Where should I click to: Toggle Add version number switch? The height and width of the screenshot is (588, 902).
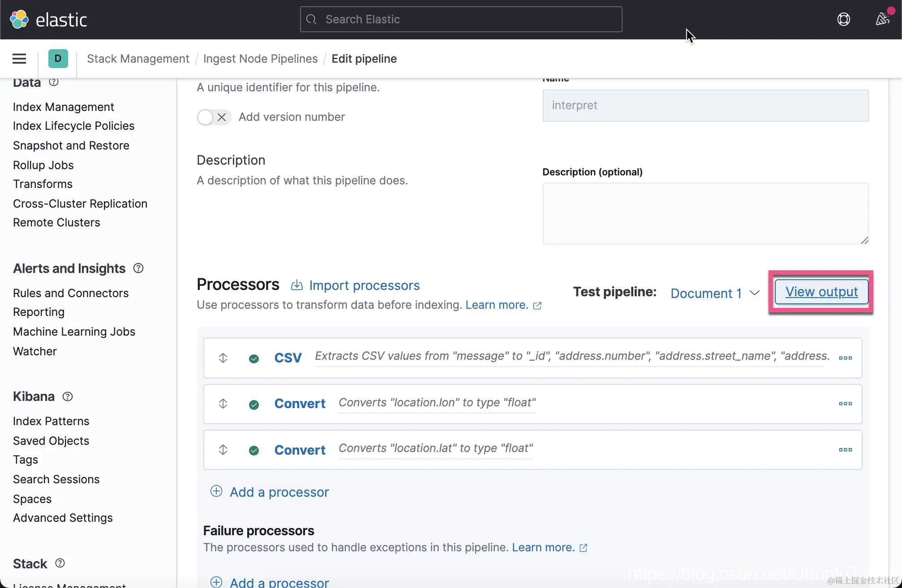[x=214, y=117]
